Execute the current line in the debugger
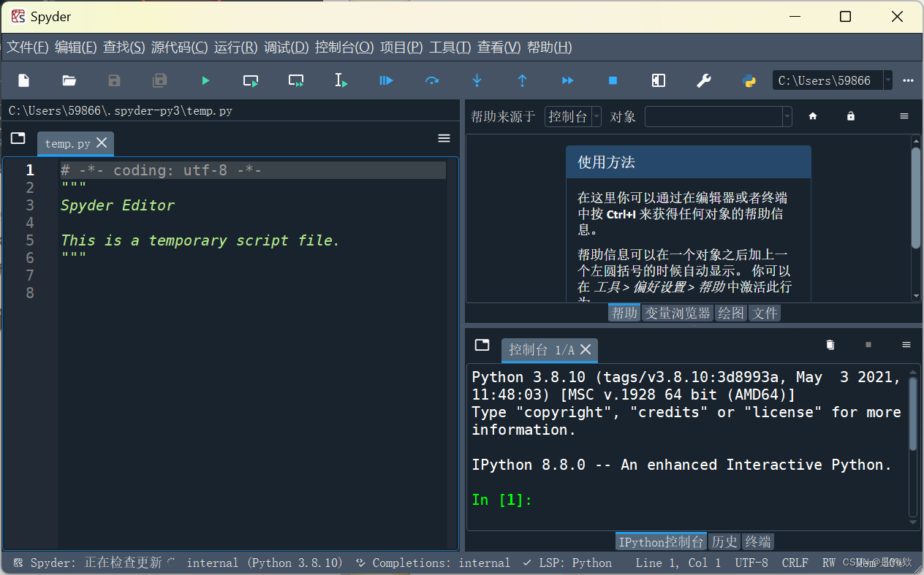The width and height of the screenshot is (924, 575). 432,80
